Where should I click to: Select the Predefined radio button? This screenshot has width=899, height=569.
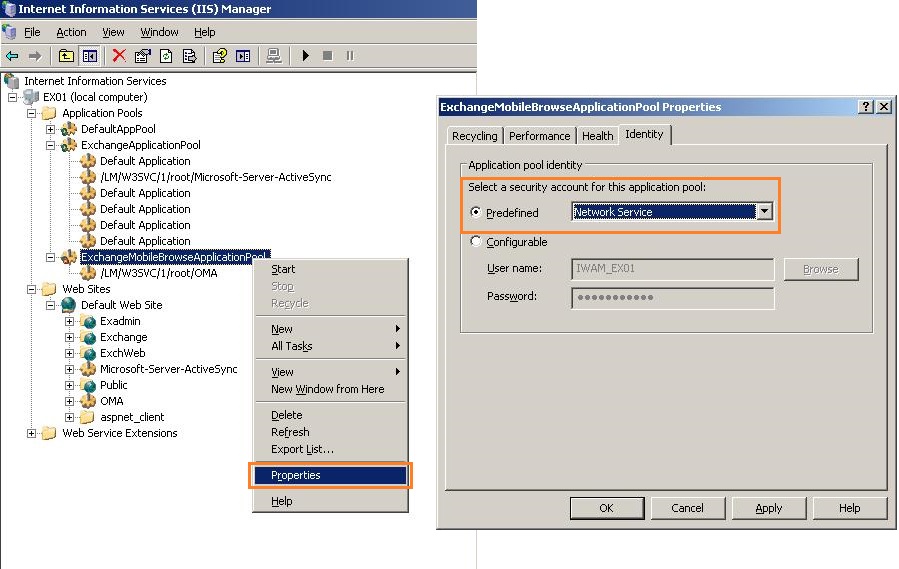click(474, 213)
